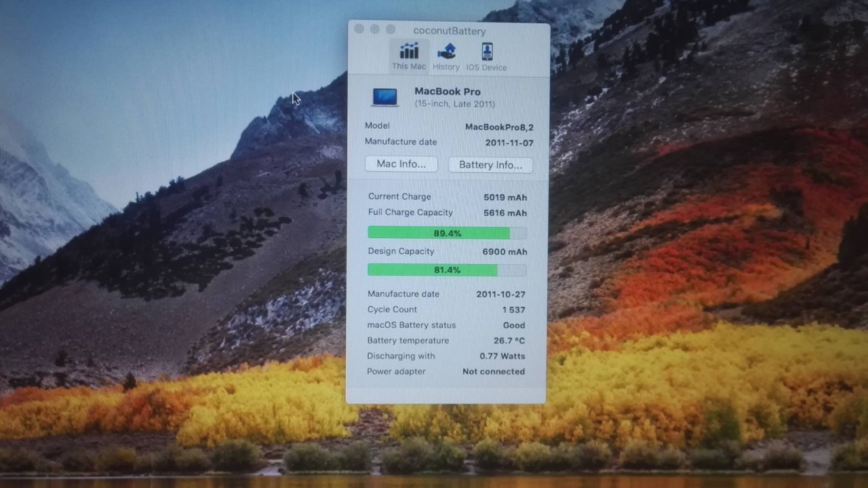
Task: Click the Design Capacity label
Action: [x=401, y=251]
